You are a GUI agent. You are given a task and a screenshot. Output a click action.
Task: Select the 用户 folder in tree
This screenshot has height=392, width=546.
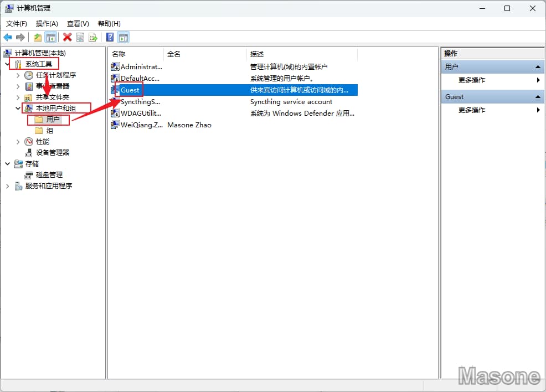pyautogui.click(x=53, y=120)
